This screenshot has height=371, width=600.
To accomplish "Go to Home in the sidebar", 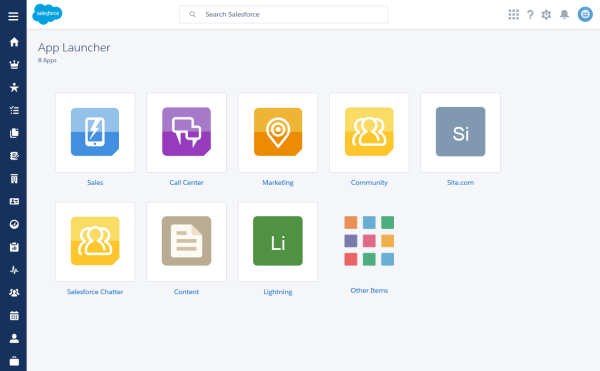I will [x=14, y=42].
